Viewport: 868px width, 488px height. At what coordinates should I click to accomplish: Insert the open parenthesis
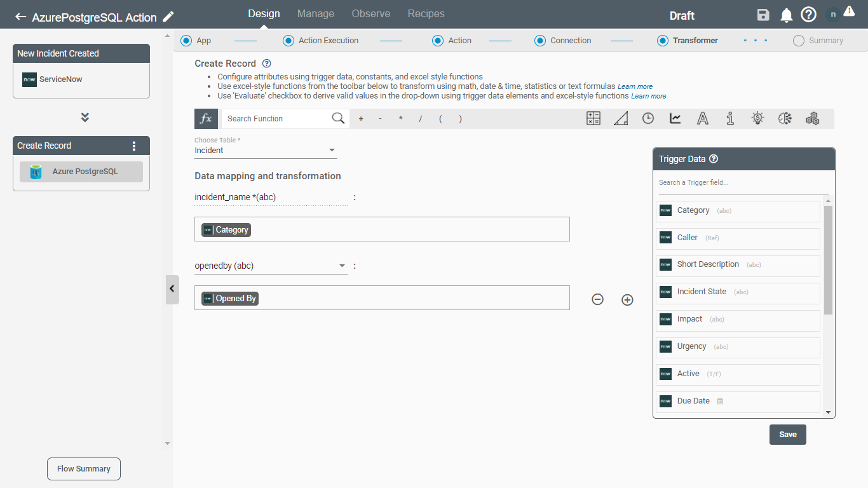point(440,119)
